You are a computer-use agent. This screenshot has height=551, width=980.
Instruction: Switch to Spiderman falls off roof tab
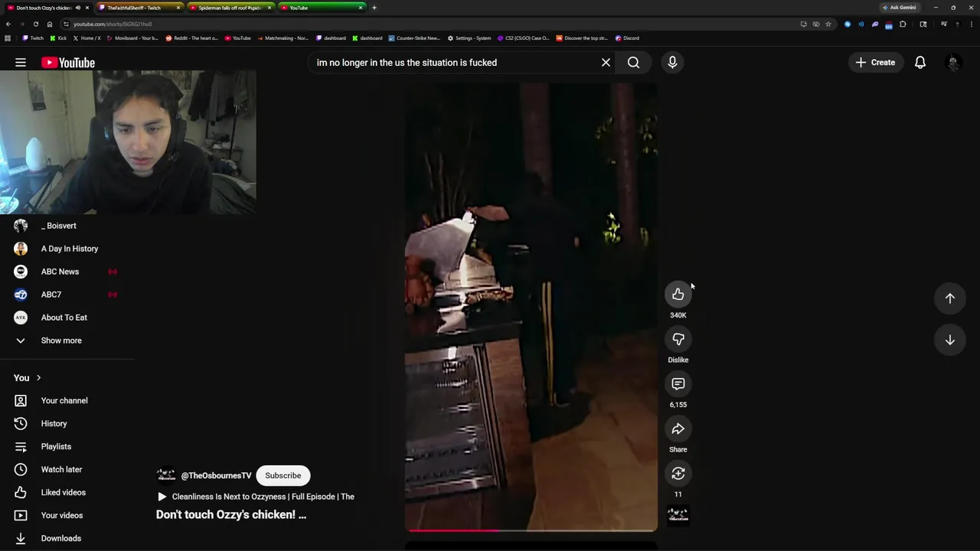click(230, 8)
